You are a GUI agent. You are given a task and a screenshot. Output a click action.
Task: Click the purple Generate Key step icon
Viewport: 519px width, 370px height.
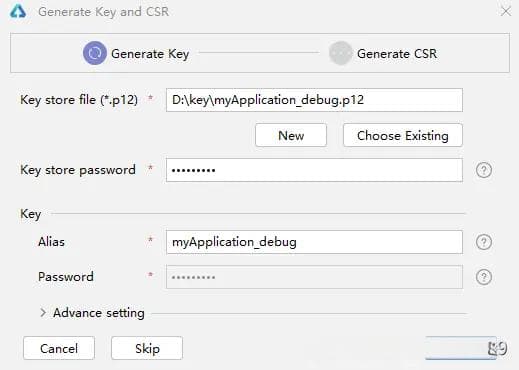pyautogui.click(x=95, y=53)
